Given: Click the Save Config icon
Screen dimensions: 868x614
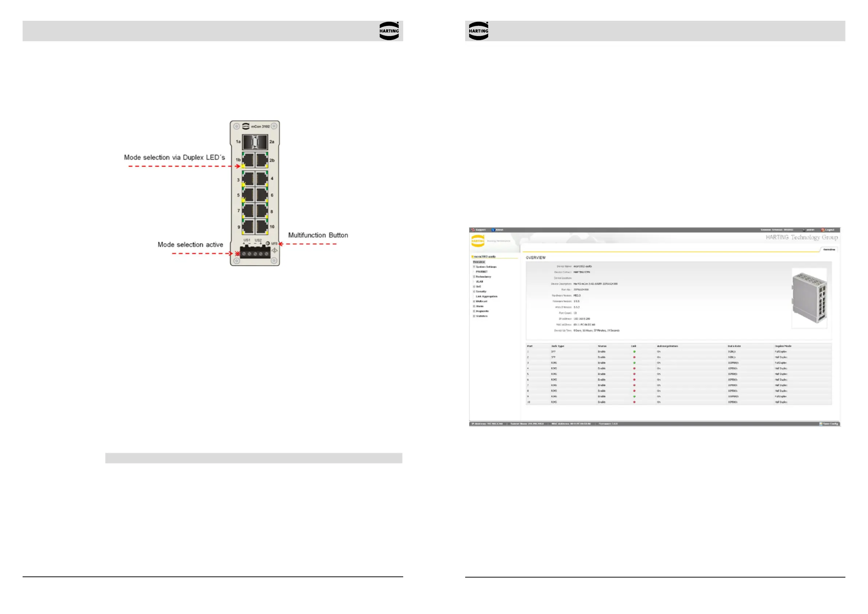Looking at the screenshot, I should (821, 424).
